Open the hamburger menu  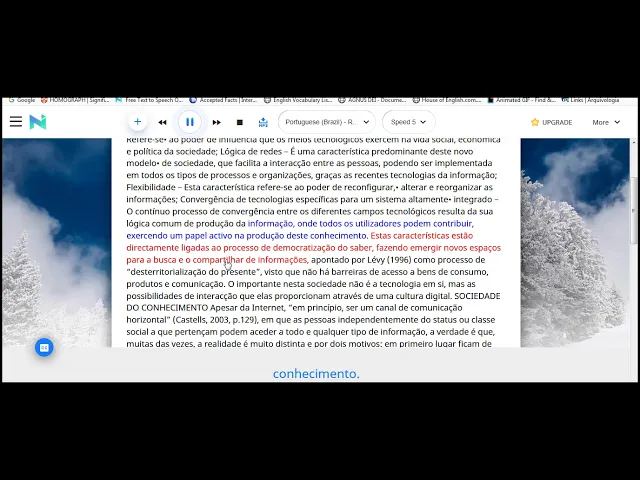tap(16, 122)
